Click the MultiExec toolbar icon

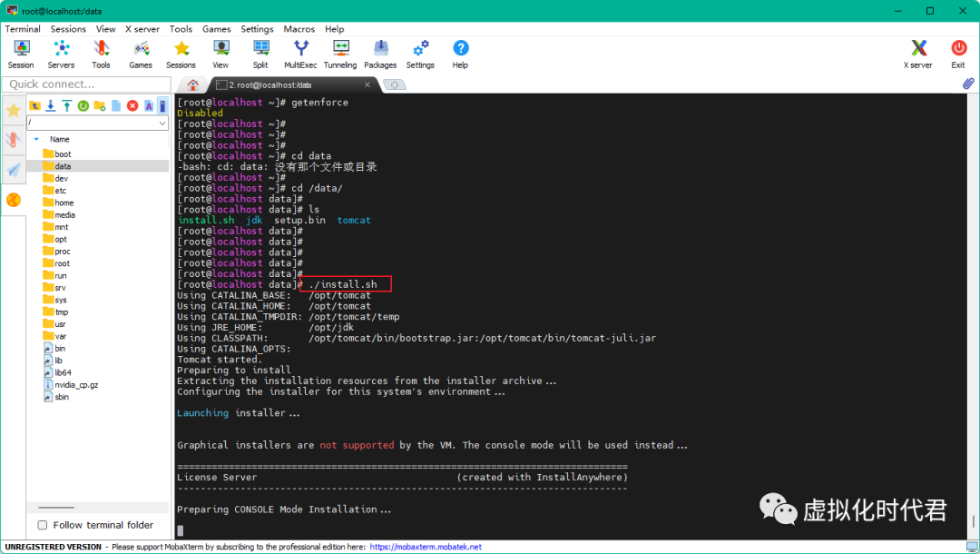point(300,54)
